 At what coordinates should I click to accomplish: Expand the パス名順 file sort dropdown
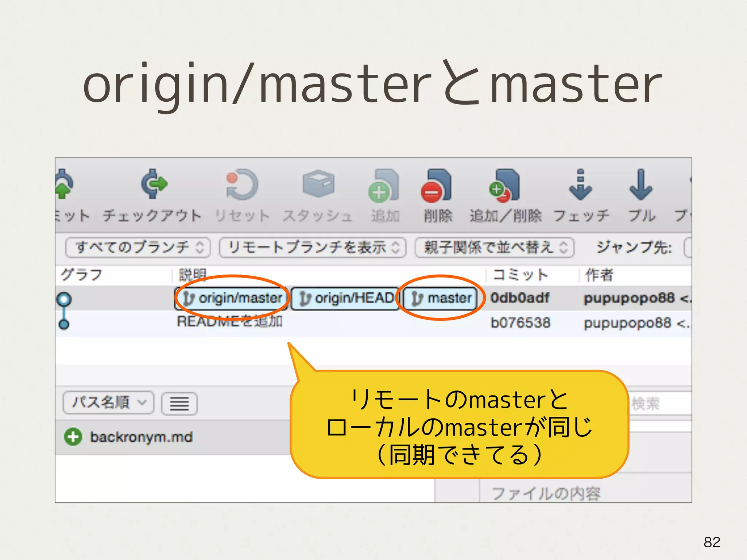[108, 403]
